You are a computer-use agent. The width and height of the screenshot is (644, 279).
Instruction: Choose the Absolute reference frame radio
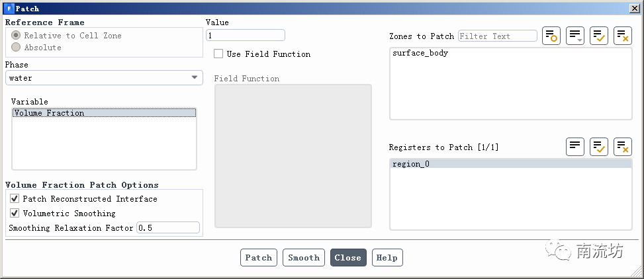pyautogui.click(x=16, y=48)
